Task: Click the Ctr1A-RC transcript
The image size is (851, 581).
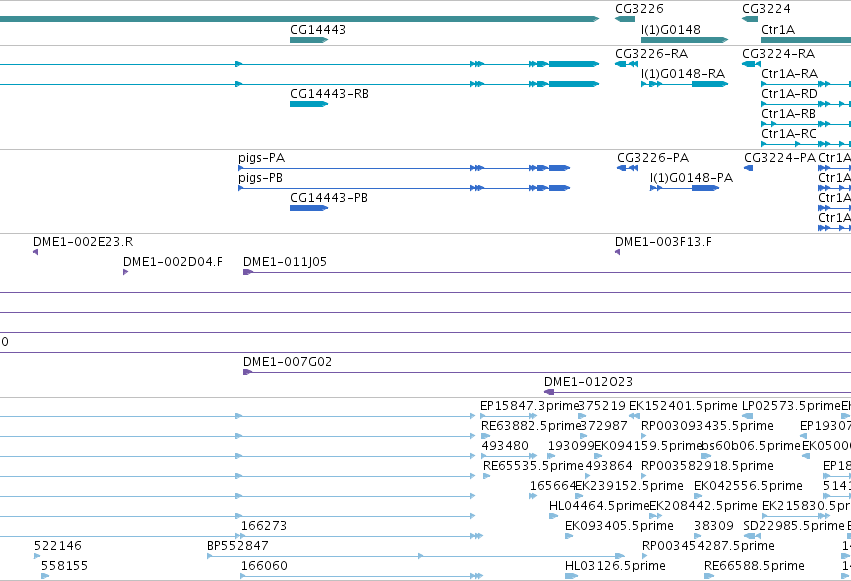Action: point(806,144)
